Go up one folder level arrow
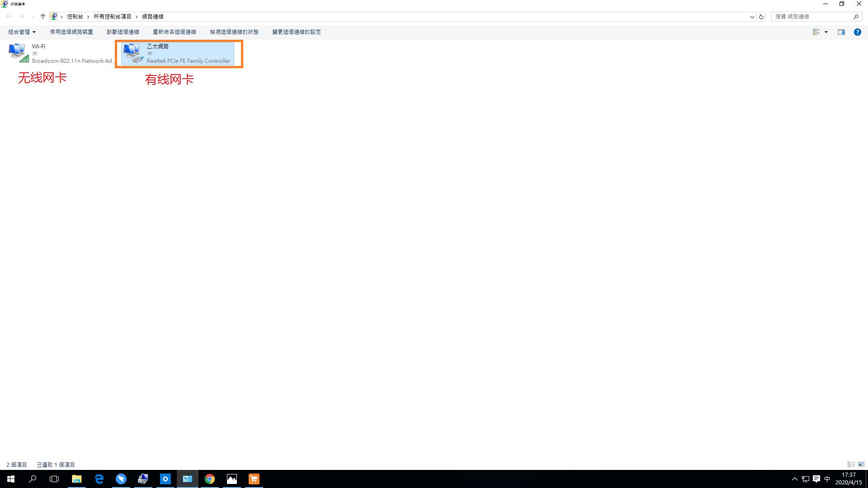 43,16
